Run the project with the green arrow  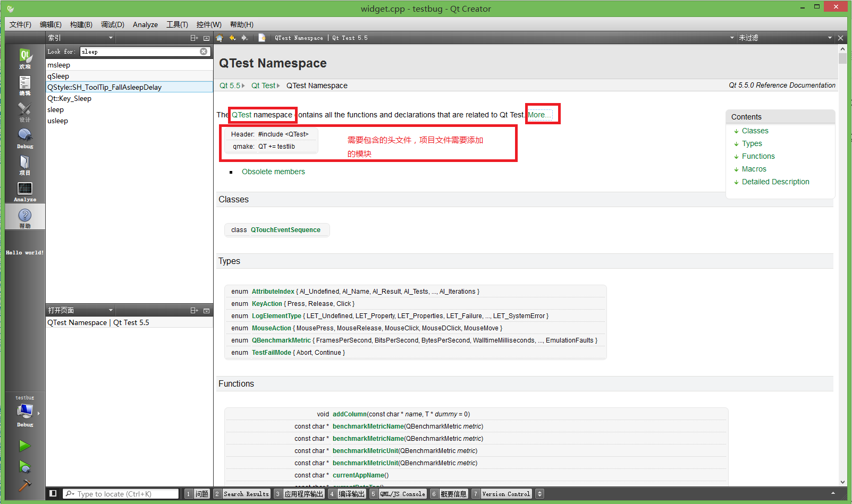click(x=25, y=446)
